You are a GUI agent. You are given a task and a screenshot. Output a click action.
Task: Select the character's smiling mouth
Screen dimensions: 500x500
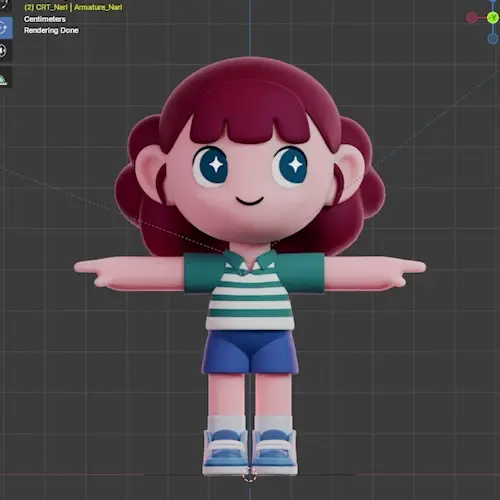click(250, 201)
